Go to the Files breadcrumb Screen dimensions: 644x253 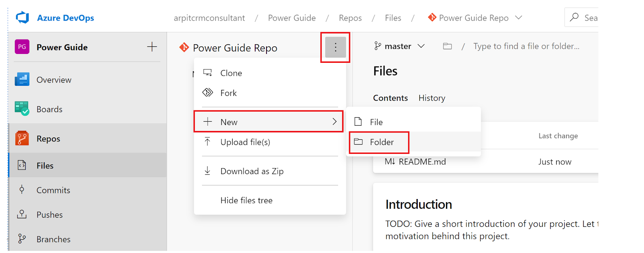pyautogui.click(x=393, y=18)
